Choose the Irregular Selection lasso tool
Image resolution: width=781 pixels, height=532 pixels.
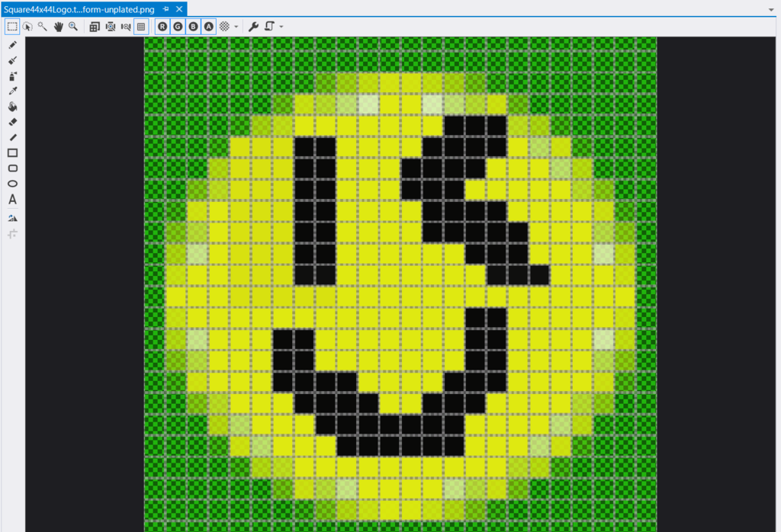(x=27, y=27)
